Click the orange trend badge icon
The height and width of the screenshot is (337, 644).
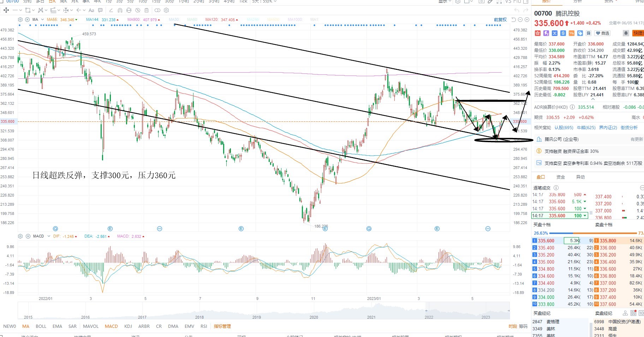(x=572, y=33)
